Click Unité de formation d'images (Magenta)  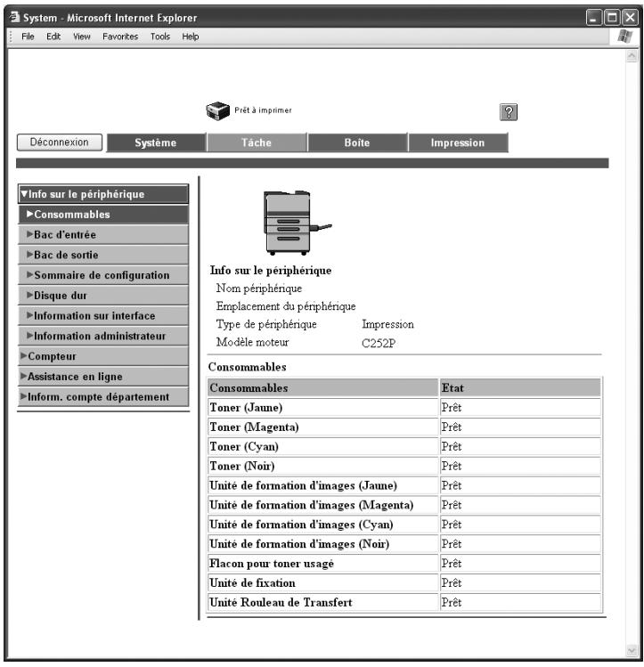[312, 505]
